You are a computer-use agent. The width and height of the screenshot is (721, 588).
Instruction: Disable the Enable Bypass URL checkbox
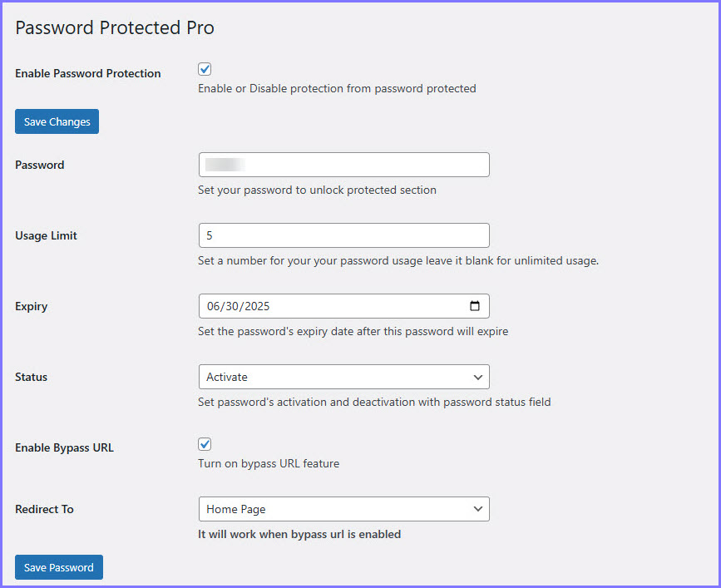tap(205, 444)
